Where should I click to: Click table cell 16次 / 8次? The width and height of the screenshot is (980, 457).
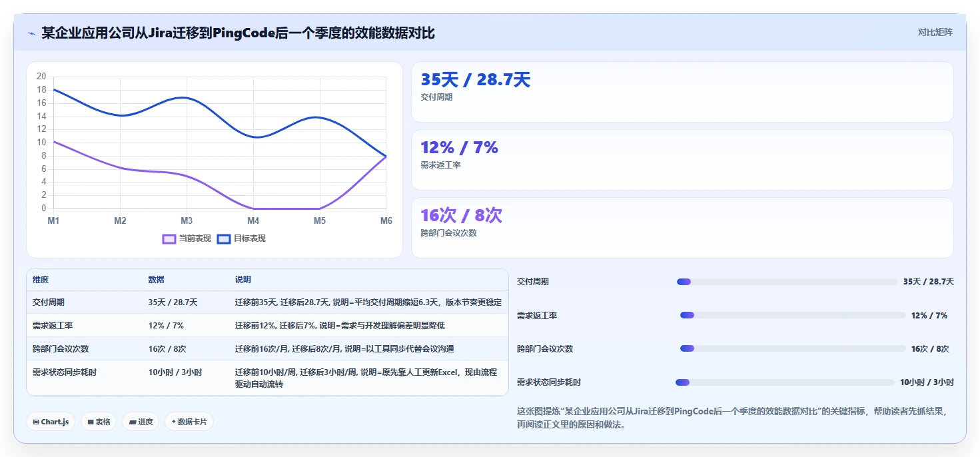(167, 349)
